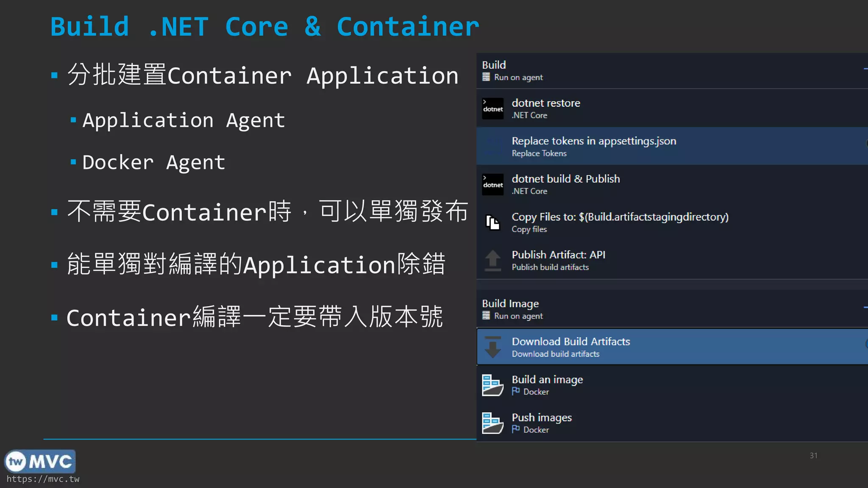The height and width of the screenshot is (488, 868).
Task: Select the dotnet build & Publish task
Action: pyautogui.click(x=672, y=184)
